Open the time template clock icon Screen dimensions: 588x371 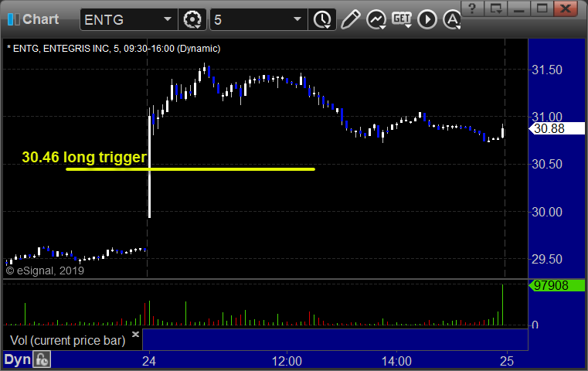(x=322, y=19)
